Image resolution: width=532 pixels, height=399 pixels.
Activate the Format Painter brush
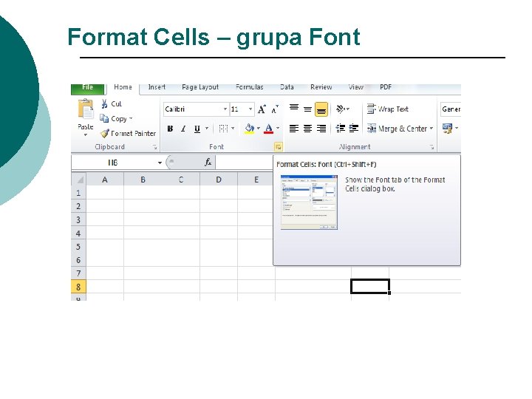(x=104, y=133)
